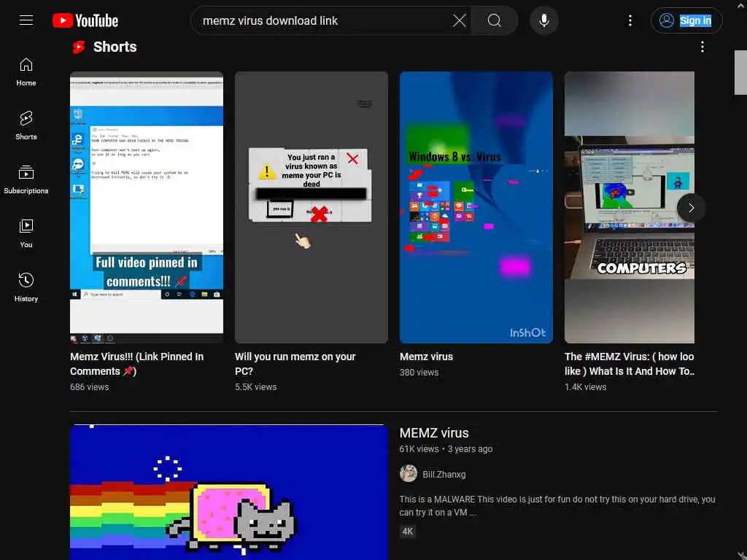Open Home in the sidebar
The width and height of the screenshot is (747, 560).
pyautogui.click(x=26, y=72)
